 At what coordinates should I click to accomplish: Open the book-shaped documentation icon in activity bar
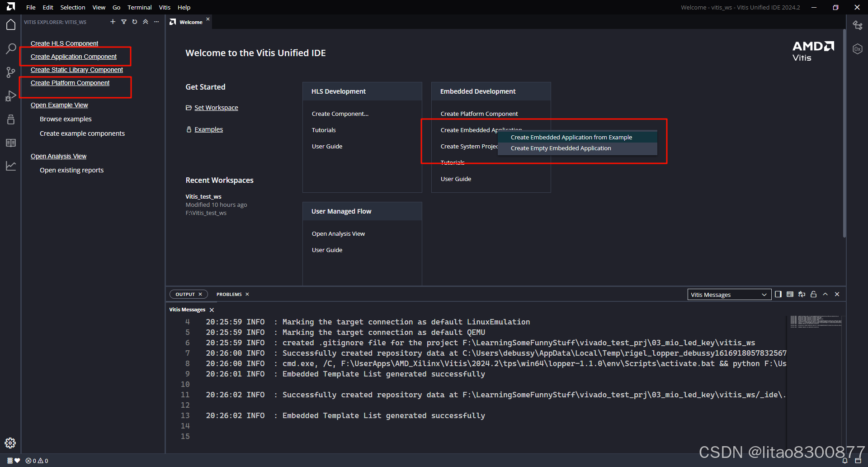[11, 143]
